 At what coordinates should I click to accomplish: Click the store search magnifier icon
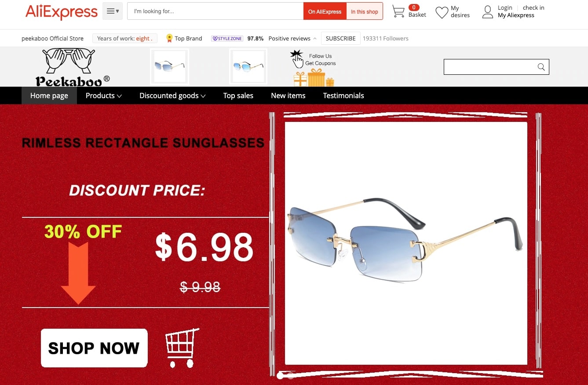pos(541,67)
